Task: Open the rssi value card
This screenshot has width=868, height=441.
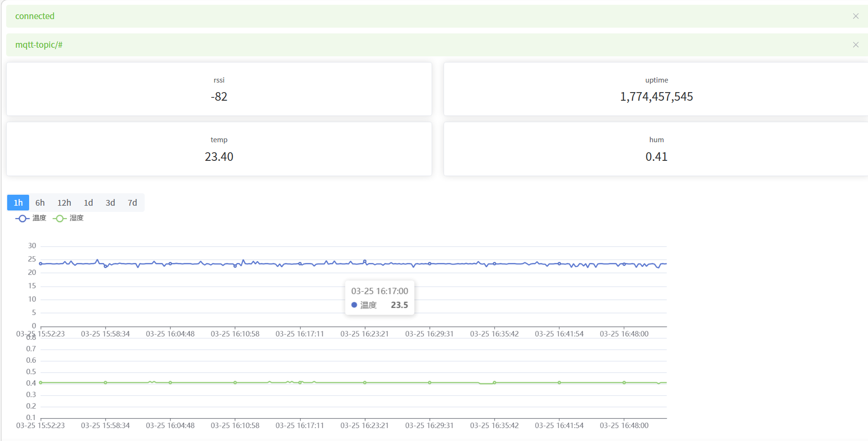Action: [x=219, y=89]
